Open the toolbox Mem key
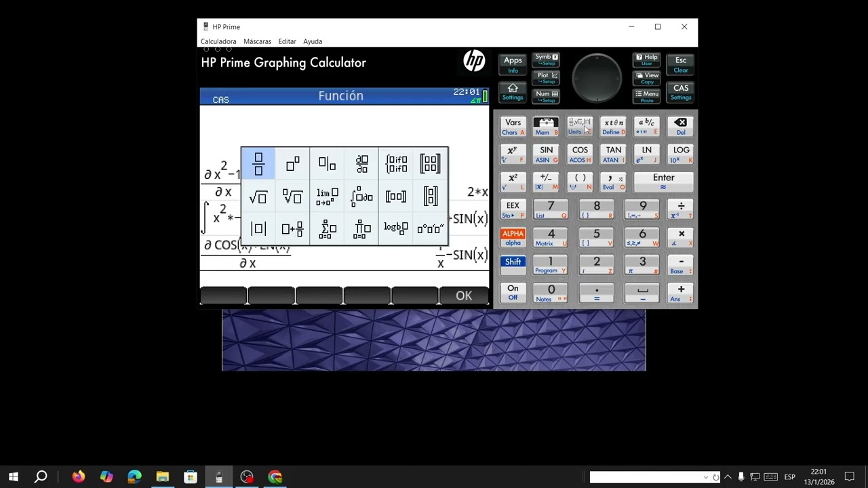 (x=546, y=127)
